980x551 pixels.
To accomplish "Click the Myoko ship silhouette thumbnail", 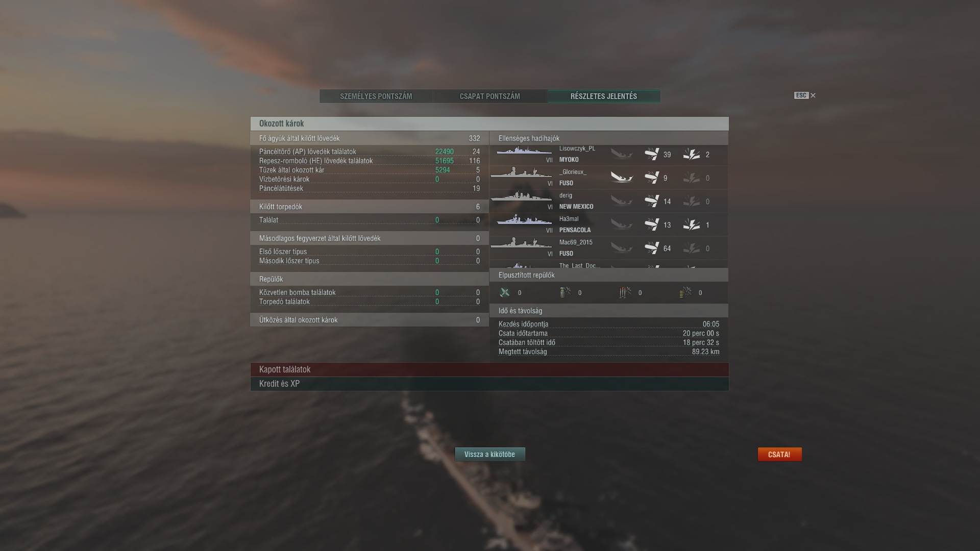I will [524, 151].
